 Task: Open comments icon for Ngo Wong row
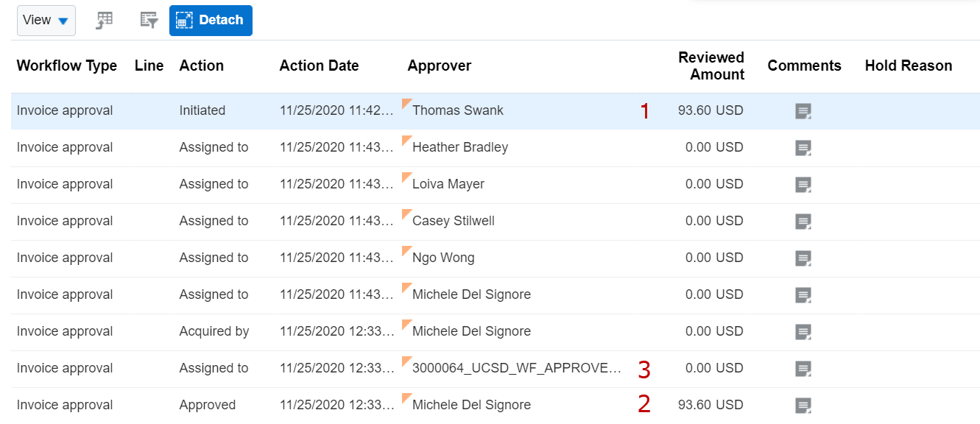pos(803,258)
